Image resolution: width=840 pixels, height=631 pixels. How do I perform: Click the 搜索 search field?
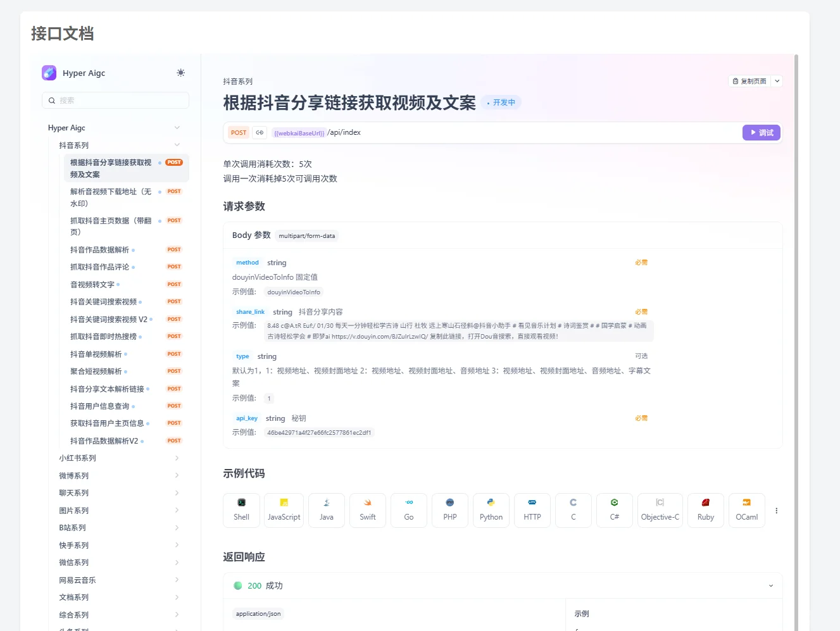pyautogui.click(x=115, y=100)
